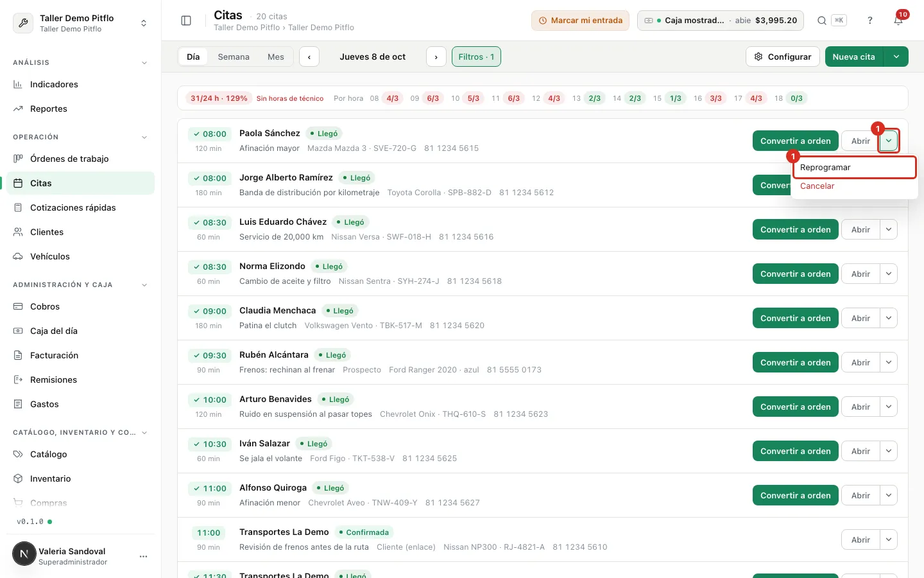This screenshot has height=578, width=924.
Task: Switch to Semana view tab
Action: pyautogui.click(x=234, y=57)
